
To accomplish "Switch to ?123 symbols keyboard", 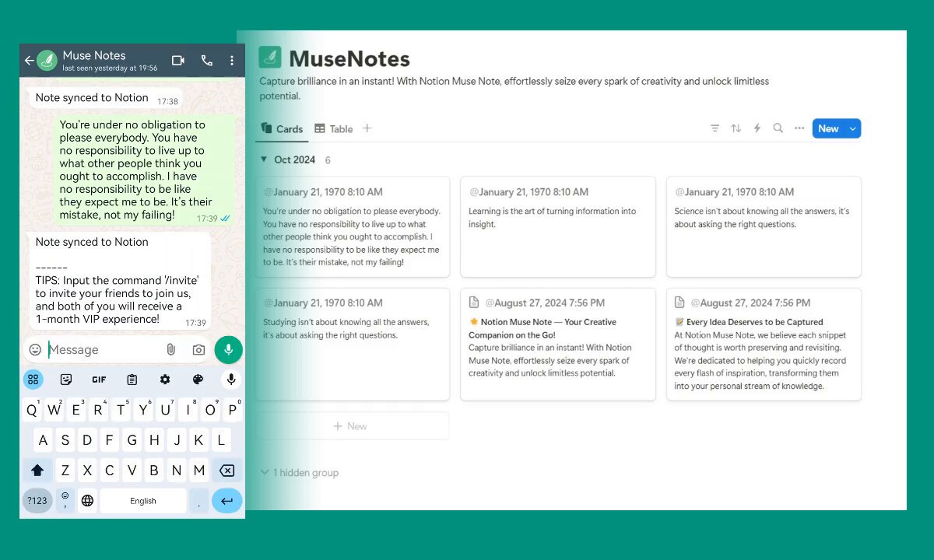I will click(37, 501).
